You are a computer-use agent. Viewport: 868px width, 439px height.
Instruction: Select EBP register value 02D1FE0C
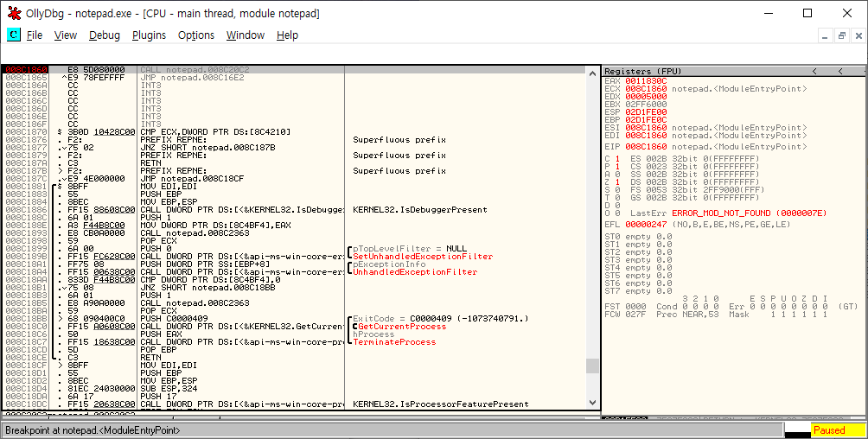pos(646,119)
